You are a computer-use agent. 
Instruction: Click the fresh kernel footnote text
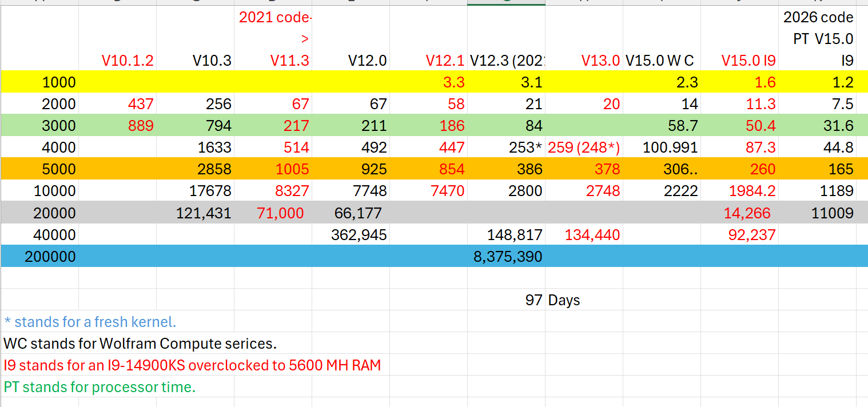tap(90, 322)
